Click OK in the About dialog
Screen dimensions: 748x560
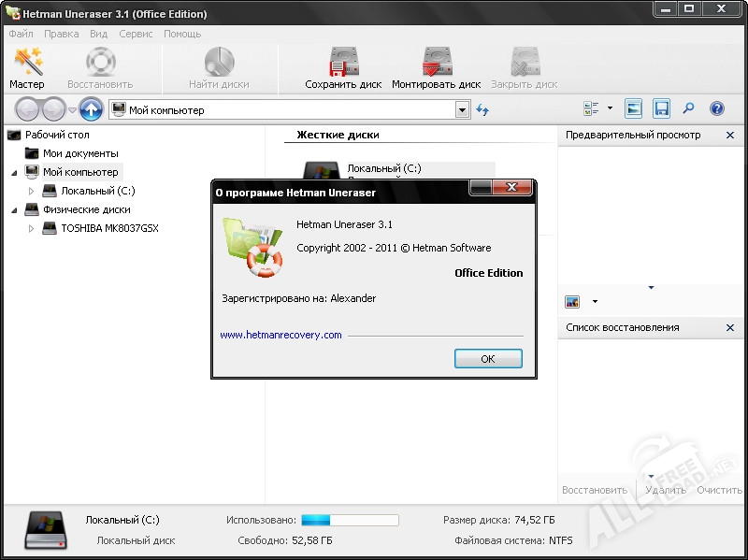(x=487, y=359)
